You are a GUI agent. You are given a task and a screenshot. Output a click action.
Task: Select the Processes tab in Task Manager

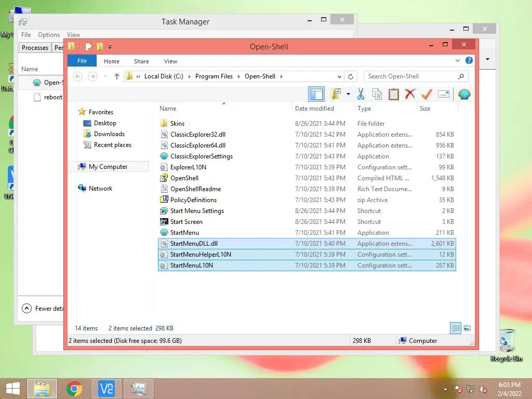tap(35, 47)
